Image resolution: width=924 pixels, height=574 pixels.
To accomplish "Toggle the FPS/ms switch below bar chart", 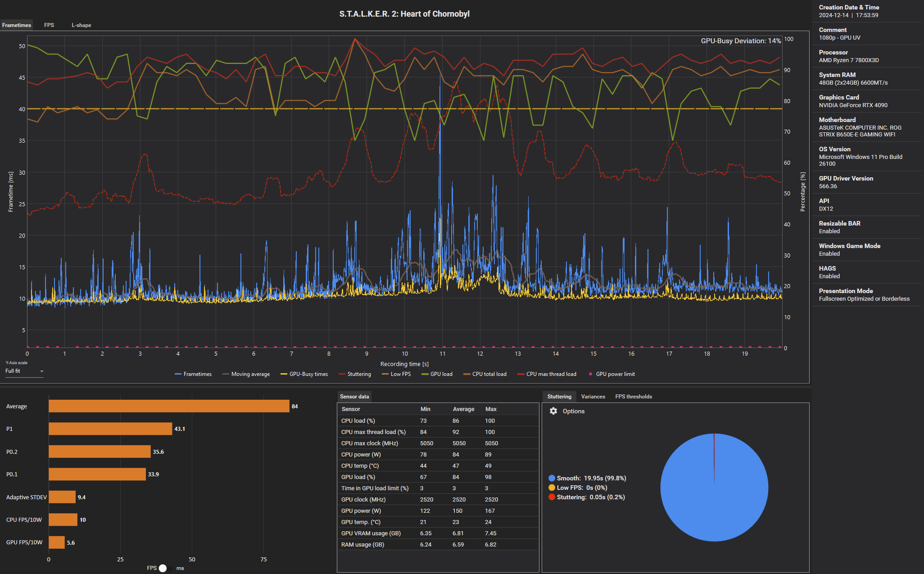I will pos(165,568).
